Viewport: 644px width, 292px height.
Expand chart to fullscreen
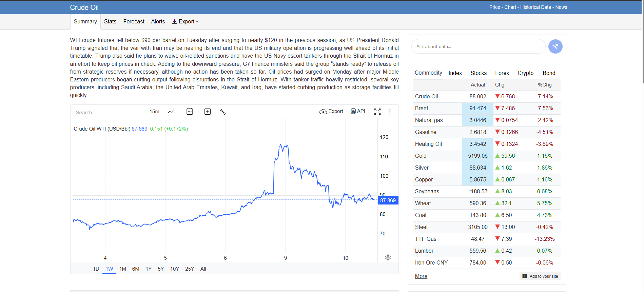377,112
